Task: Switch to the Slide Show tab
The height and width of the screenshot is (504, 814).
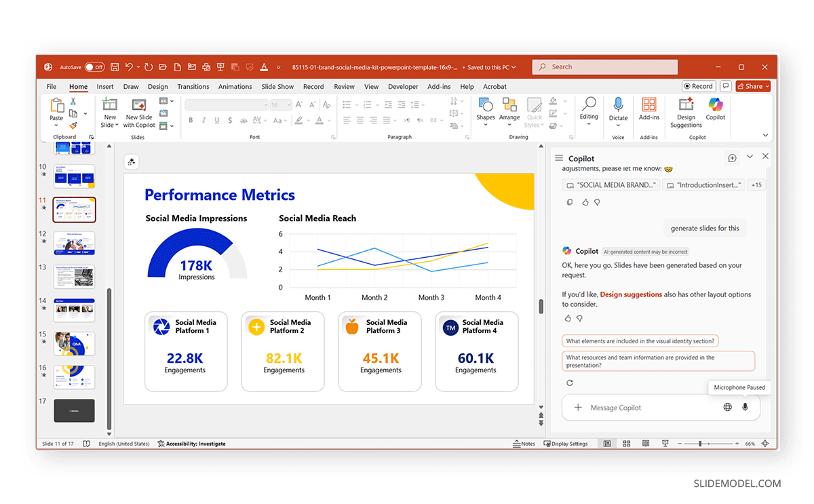Action: tap(277, 87)
